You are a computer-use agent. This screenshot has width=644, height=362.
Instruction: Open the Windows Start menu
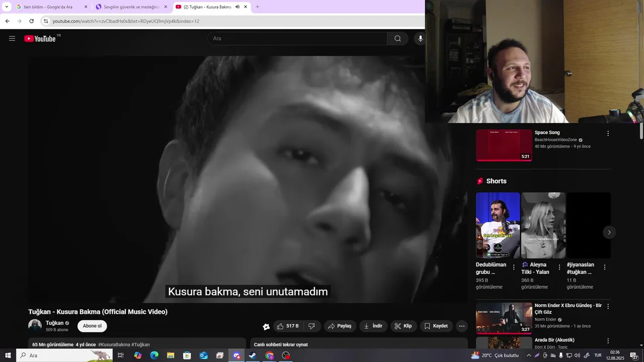click(8, 355)
